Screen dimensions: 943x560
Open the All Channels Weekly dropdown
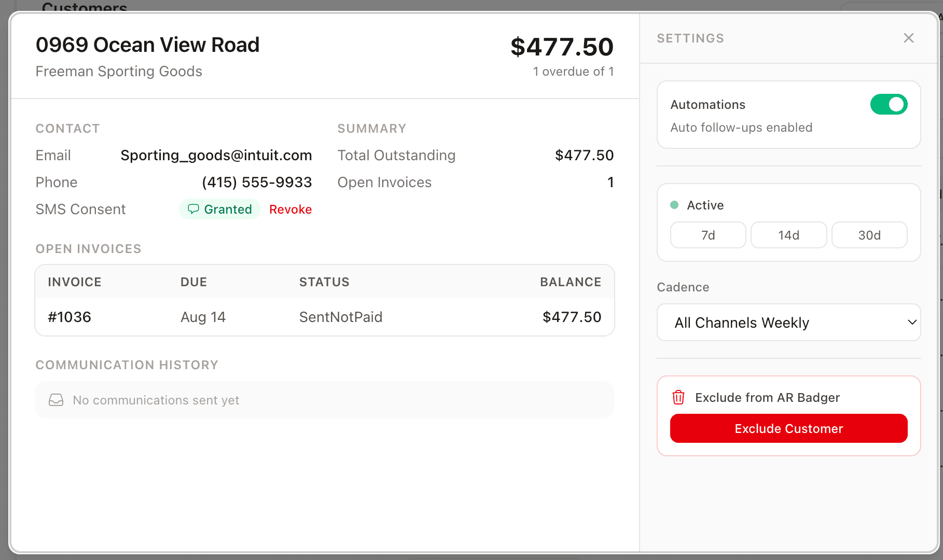(788, 322)
